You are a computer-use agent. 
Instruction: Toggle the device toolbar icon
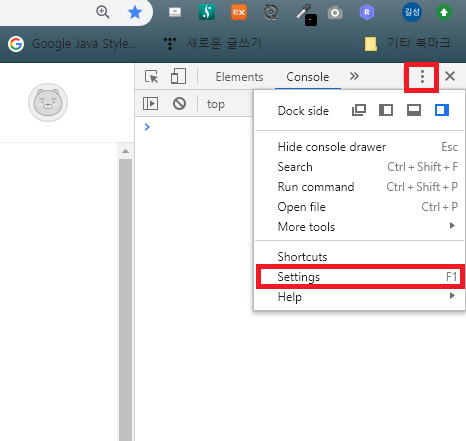pyautogui.click(x=178, y=76)
